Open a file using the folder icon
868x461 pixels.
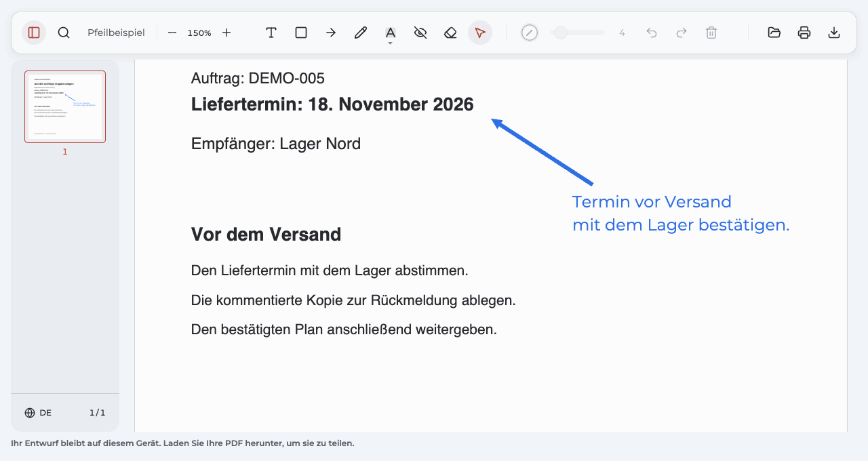click(x=774, y=33)
